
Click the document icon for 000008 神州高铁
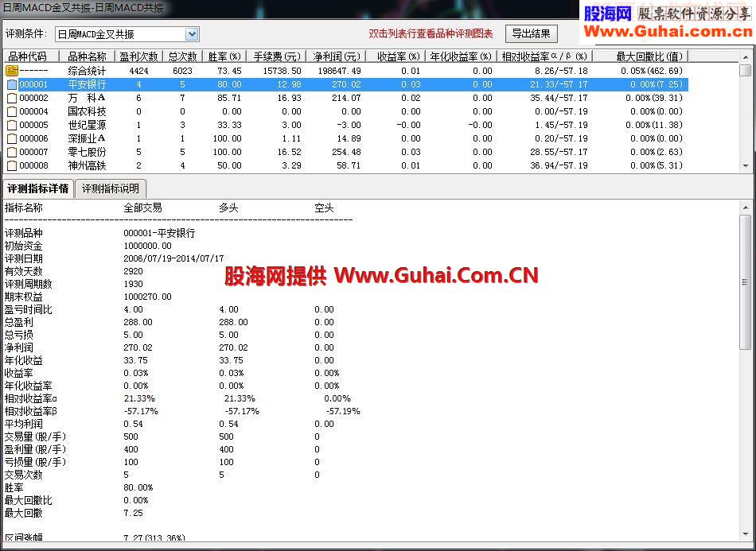12,165
